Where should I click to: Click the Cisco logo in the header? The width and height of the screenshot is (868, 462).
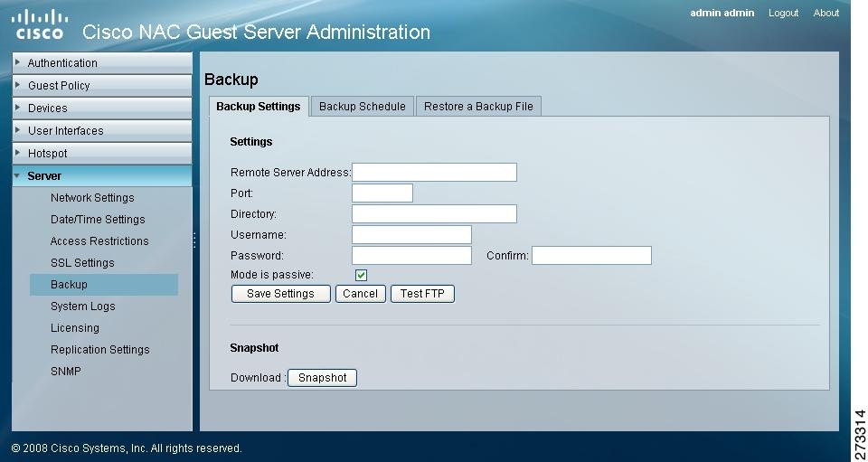[41, 24]
